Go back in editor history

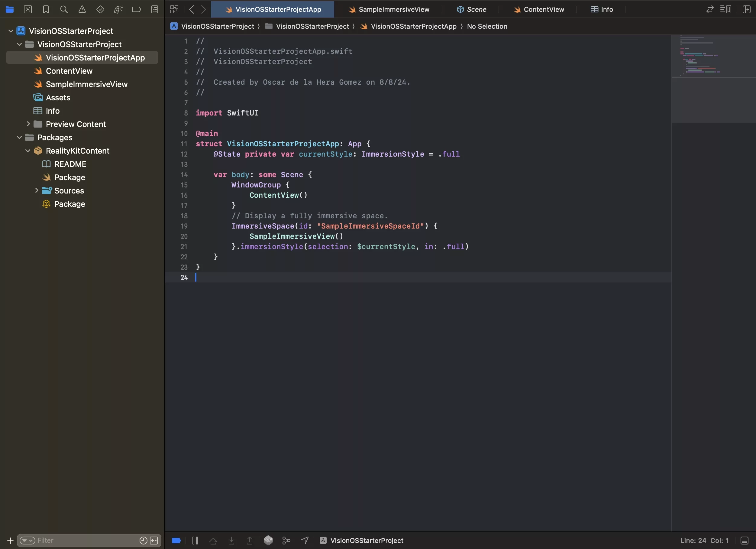pos(191,9)
